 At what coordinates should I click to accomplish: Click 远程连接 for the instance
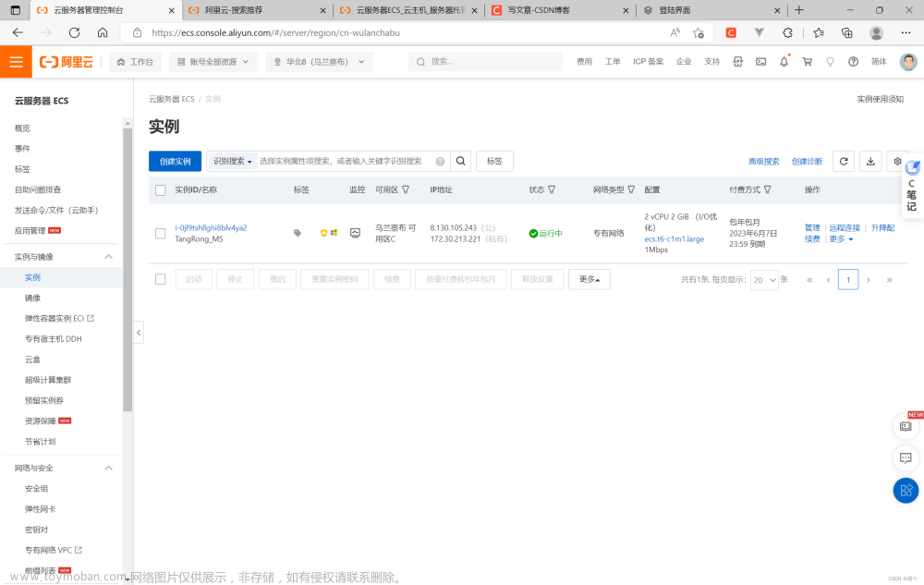click(845, 228)
